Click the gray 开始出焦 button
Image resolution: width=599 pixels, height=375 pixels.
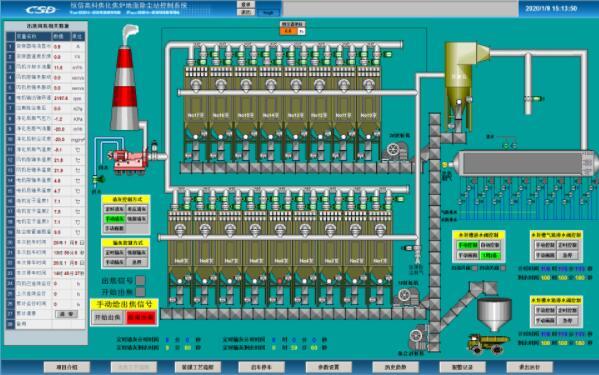[x=107, y=318]
